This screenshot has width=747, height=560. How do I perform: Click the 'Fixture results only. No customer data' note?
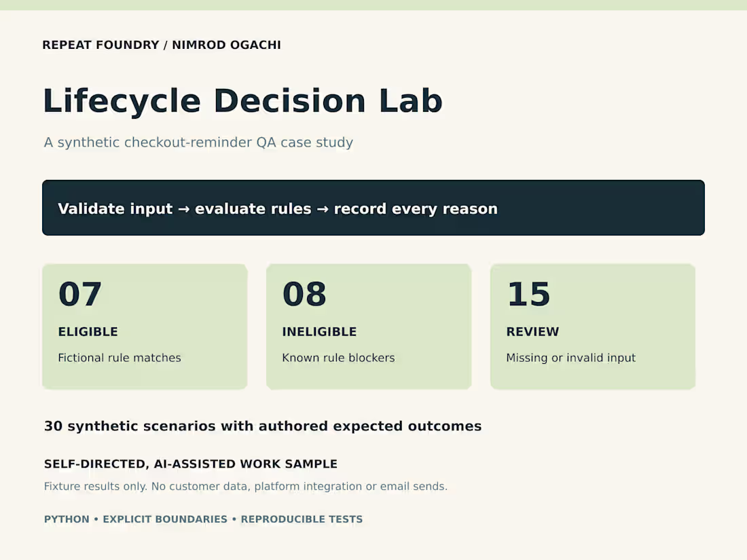tap(246, 486)
